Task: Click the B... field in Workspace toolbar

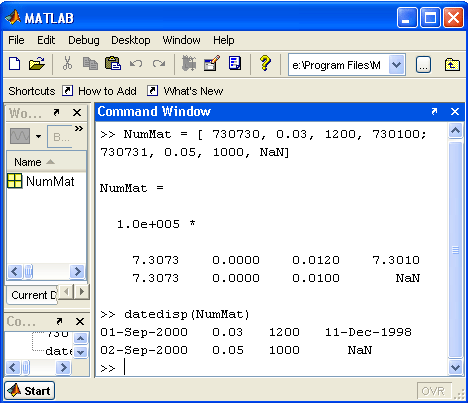Action: click(x=60, y=137)
